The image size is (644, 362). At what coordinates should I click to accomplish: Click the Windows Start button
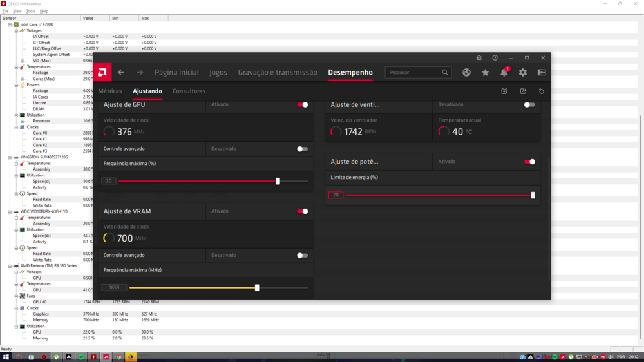[6, 356]
